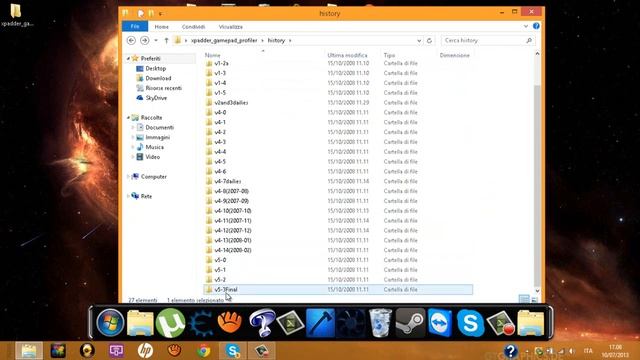
Task: Open the silver T mushroom dock icon
Action: (x=261, y=322)
